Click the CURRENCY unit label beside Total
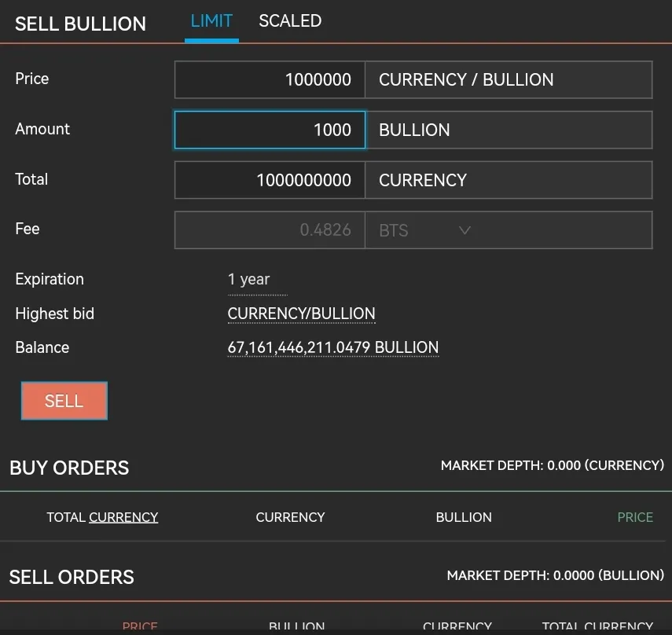672x635 pixels. pyautogui.click(x=423, y=180)
